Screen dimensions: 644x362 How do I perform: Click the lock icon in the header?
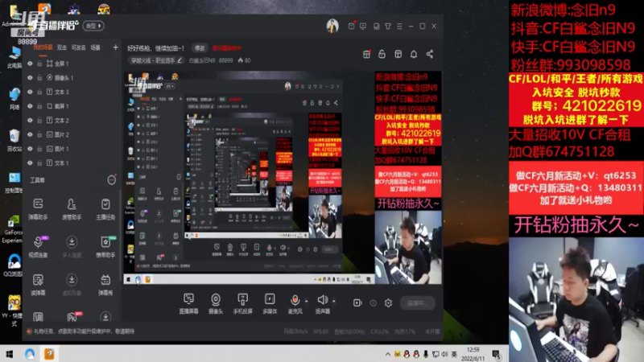(382, 54)
